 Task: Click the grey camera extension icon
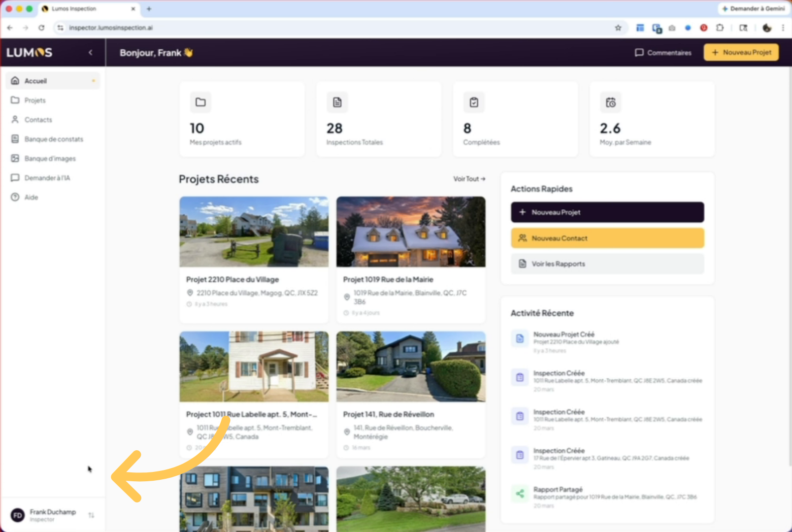[672, 28]
